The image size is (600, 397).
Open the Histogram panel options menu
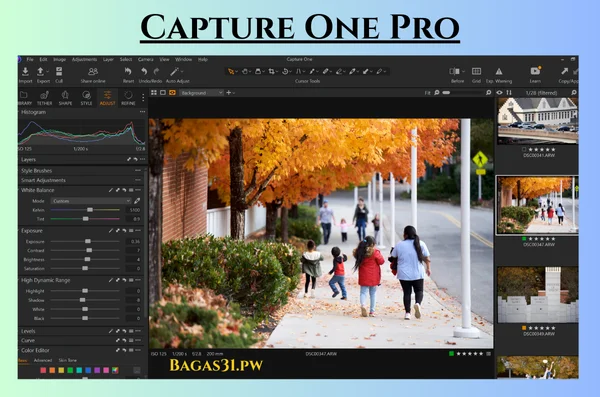(142, 112)
